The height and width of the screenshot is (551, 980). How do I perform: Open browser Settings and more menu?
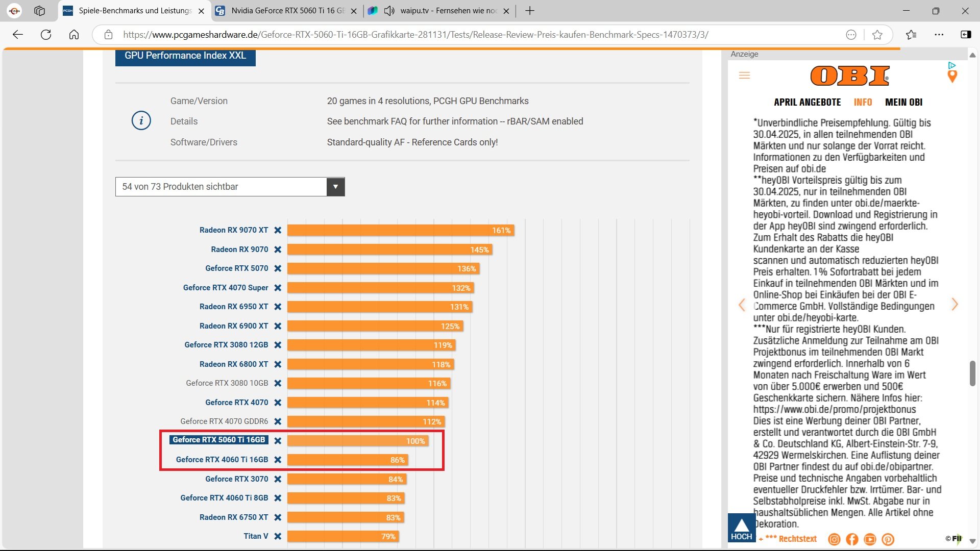coord(939,35)
